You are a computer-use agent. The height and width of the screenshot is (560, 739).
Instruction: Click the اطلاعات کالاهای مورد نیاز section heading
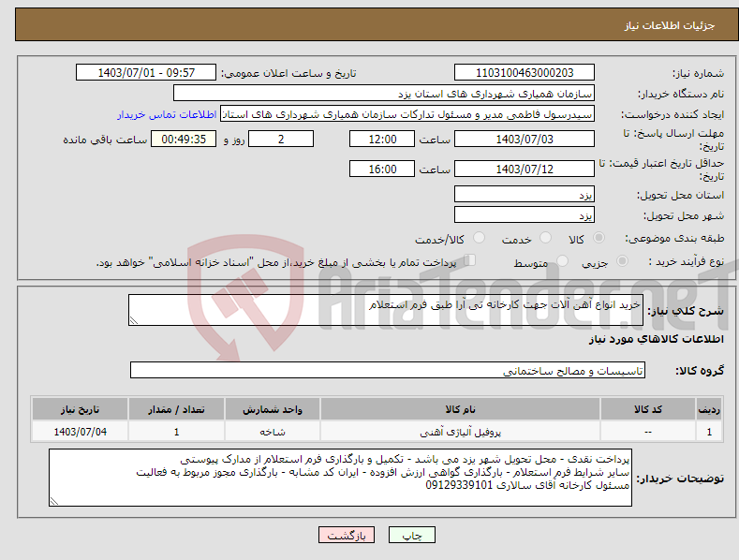(656, 339)
